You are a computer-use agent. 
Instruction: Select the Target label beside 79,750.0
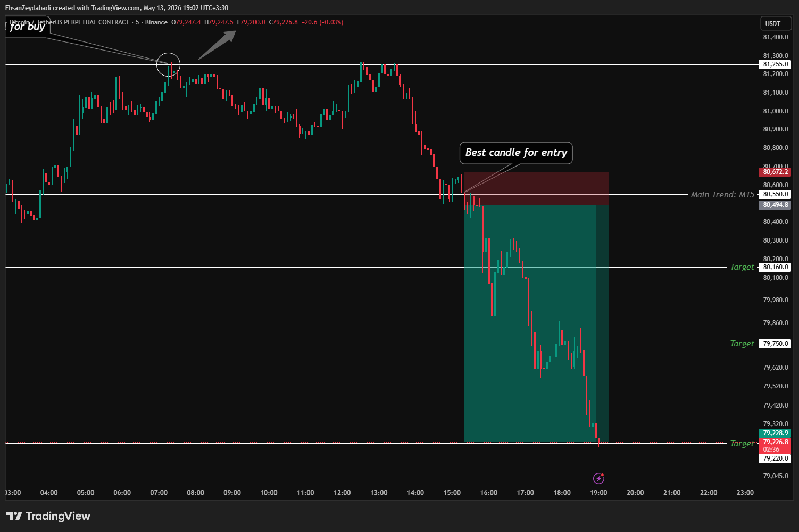pos(742,344)
